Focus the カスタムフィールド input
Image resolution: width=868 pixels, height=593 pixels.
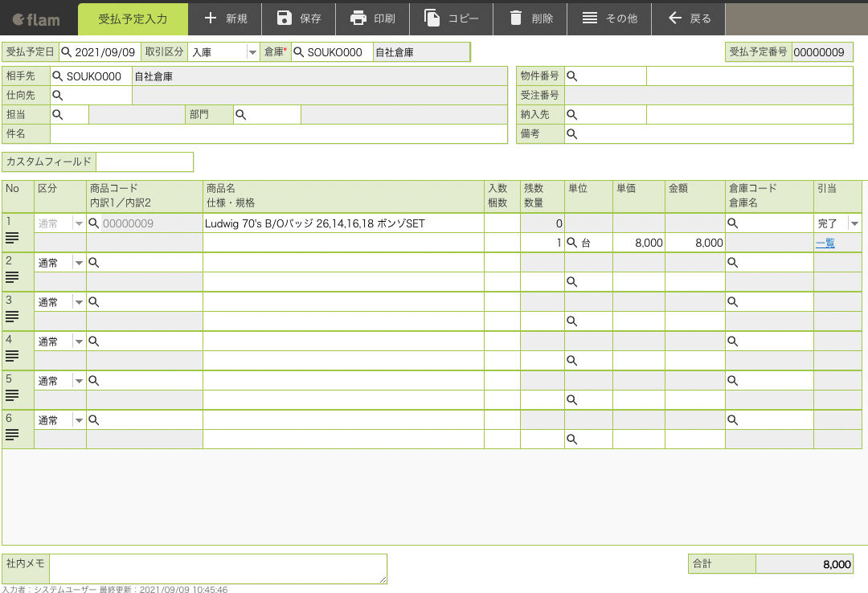click(145, 162)
